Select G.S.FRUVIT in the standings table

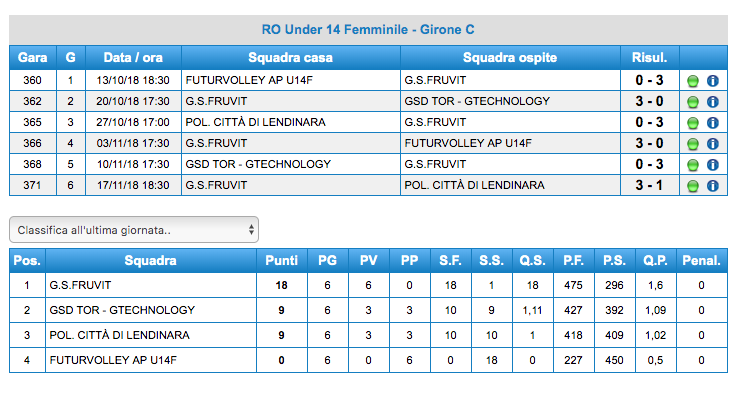[80, 285]
